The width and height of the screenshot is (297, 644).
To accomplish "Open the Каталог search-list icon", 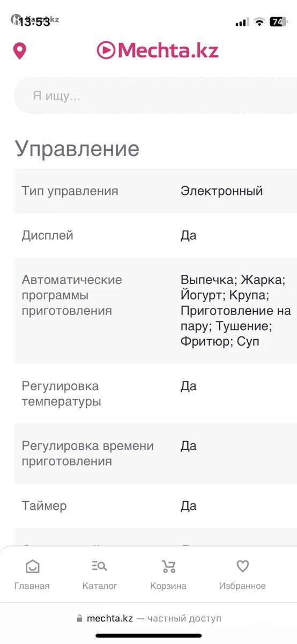I will pos(100,566).
